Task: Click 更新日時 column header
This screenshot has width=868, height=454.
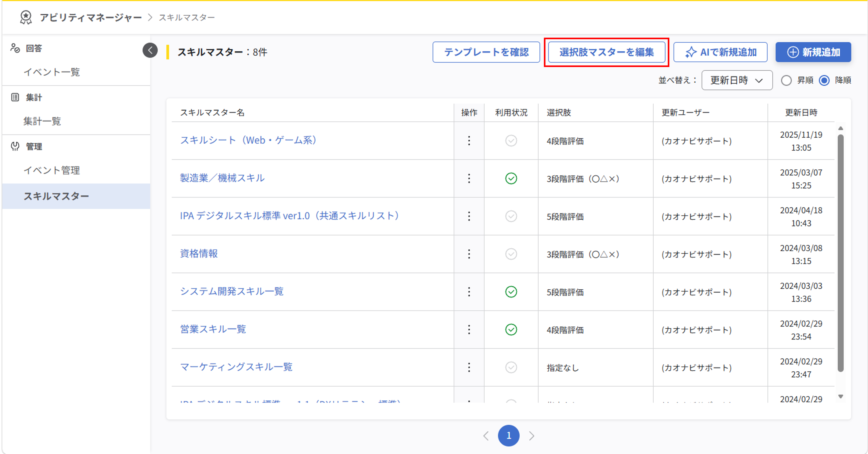Action: (801, 113)
